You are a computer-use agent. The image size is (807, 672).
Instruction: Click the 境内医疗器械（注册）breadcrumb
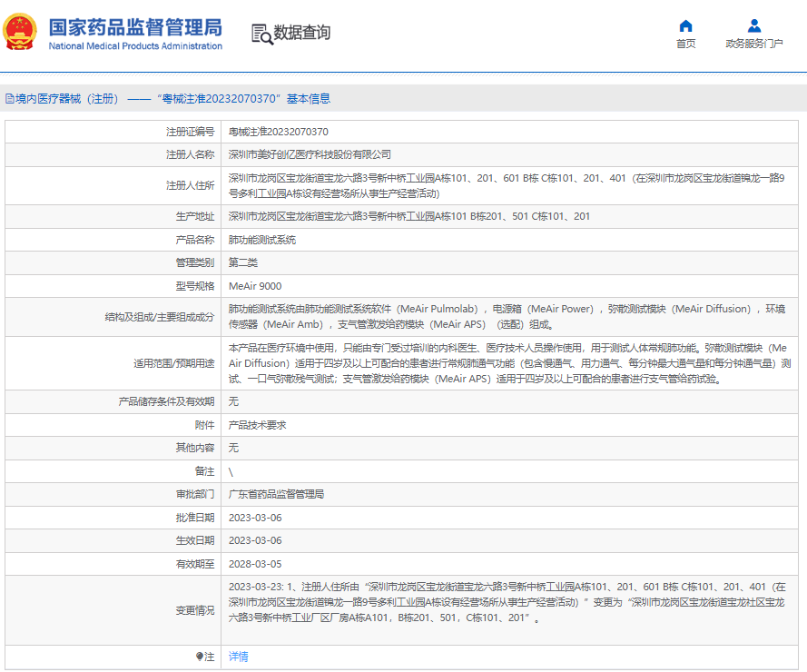(x=67, y=99)
